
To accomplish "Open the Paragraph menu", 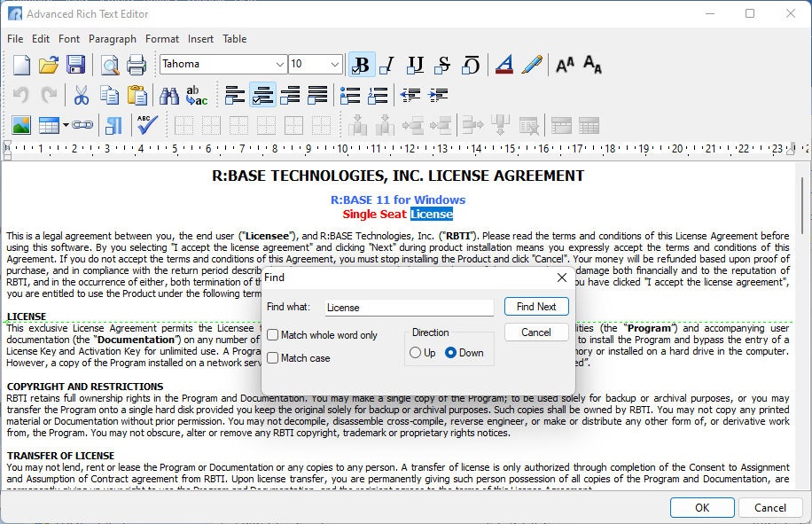I will pos(113,39).
